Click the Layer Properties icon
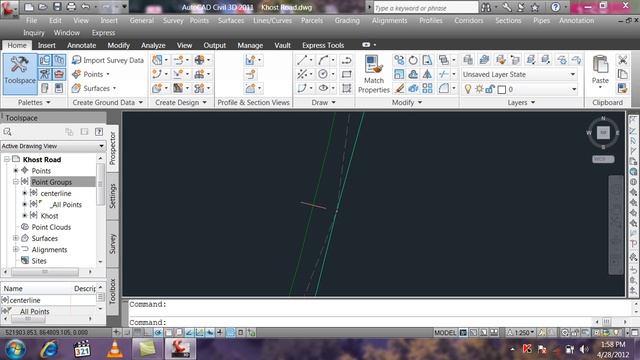Screen dimensions: 640x360 [468, 60]
